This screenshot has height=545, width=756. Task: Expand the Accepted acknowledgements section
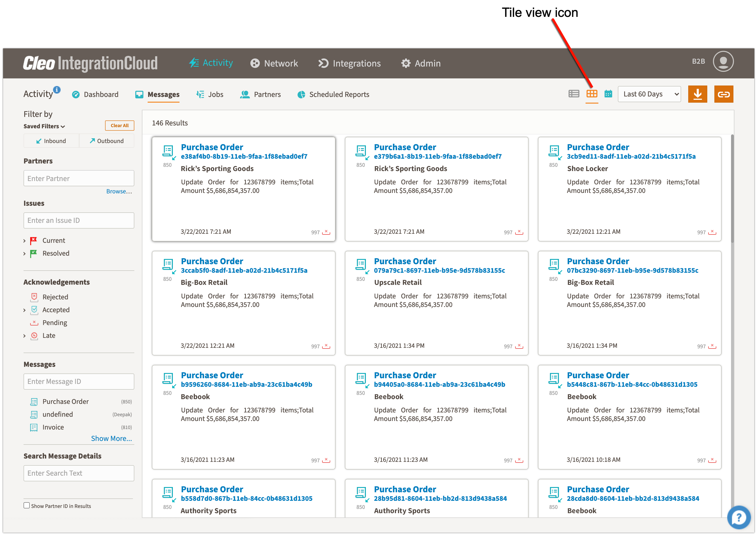point(24,310)
